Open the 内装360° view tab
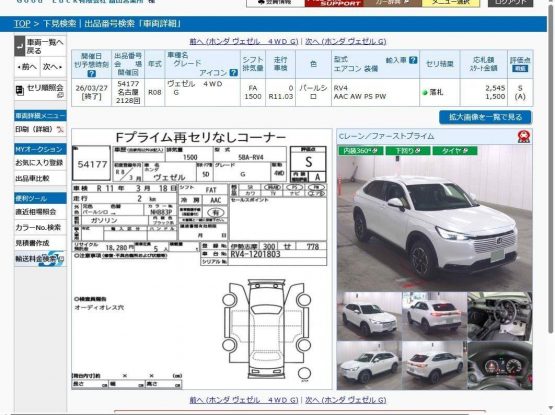 pos(360,151)
